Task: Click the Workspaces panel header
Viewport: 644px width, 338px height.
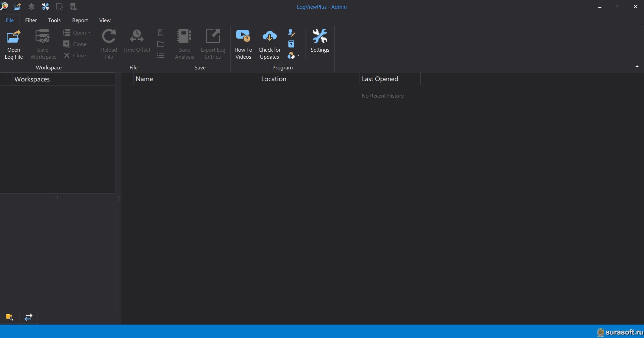Action: [x=63, y=79]
